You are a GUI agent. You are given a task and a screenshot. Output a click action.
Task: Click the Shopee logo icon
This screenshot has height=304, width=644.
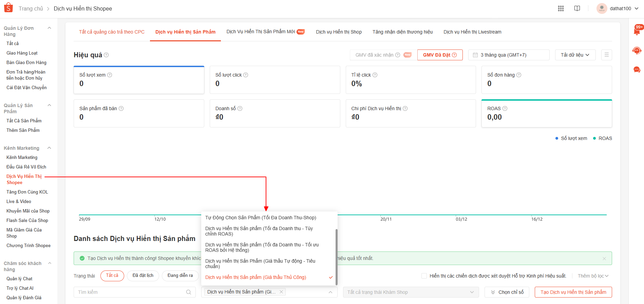click(x=8, y=8)
